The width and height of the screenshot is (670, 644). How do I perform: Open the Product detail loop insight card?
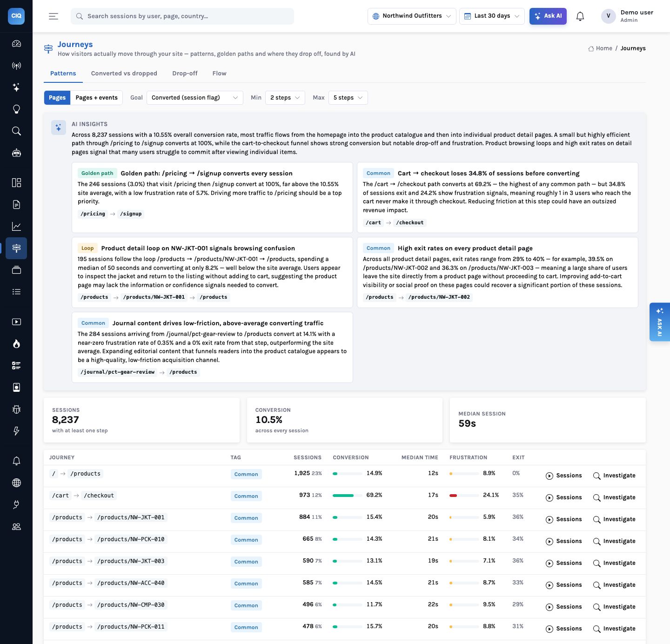(212, 273)
